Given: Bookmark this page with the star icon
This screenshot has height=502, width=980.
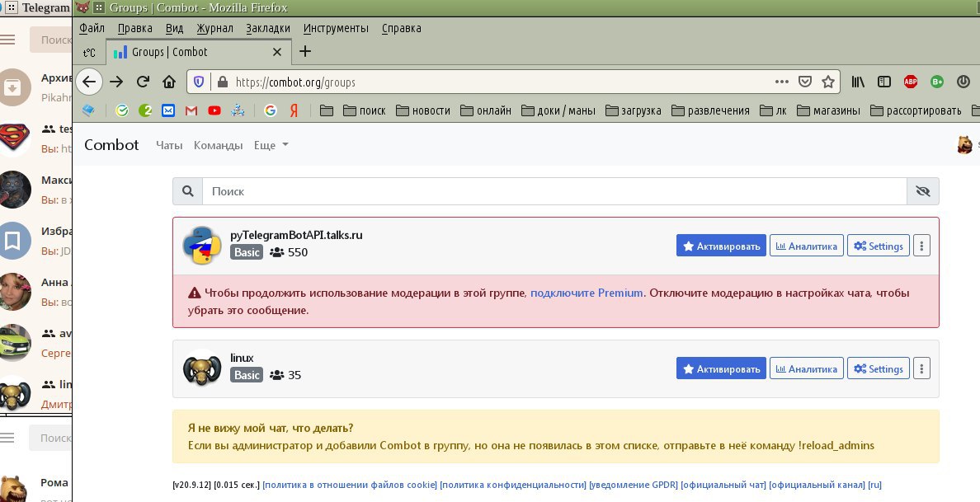Looking at the screenshot, I should point(828,82).
